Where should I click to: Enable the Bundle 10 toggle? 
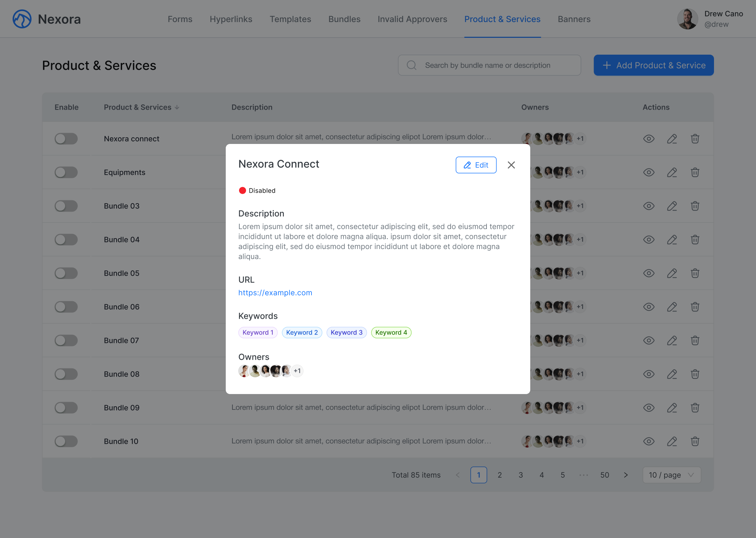click(x=66, y=441)
